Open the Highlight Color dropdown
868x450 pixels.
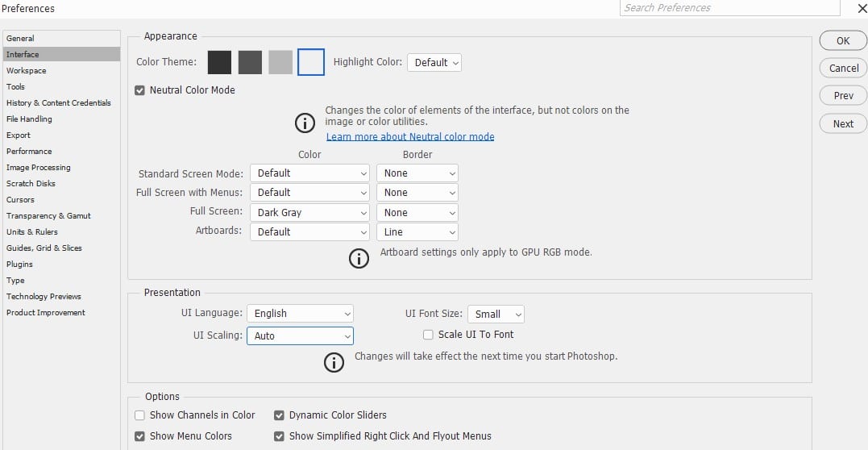pyautogui.click(x=434, y=62)
